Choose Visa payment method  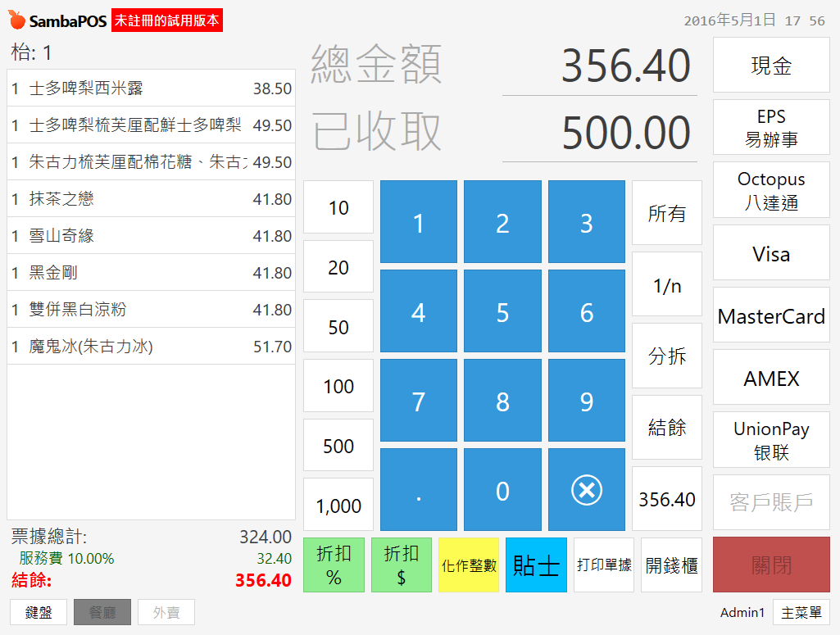point(771,254)
